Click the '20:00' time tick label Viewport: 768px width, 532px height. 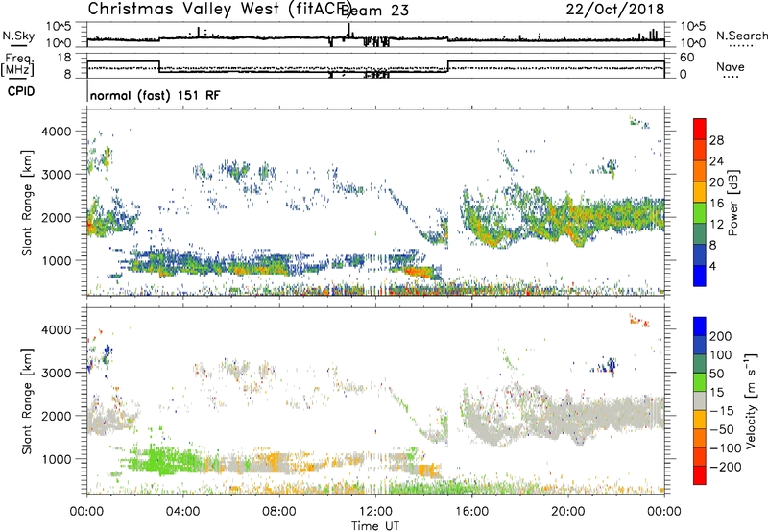[568, 512]
